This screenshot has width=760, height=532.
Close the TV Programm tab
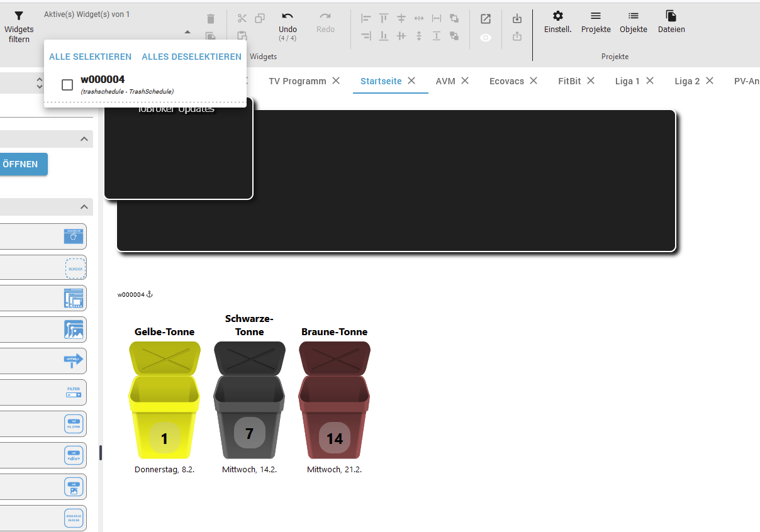tap(336, 80)
